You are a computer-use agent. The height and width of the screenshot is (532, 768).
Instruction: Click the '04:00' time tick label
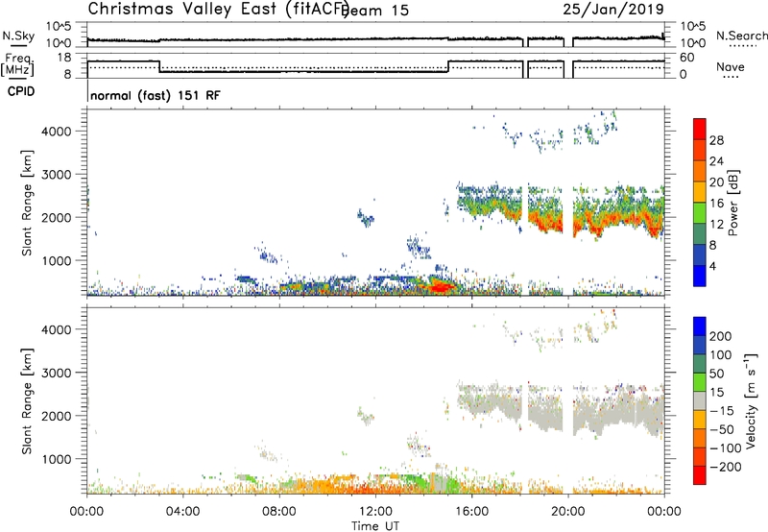[x=182, y=512]
